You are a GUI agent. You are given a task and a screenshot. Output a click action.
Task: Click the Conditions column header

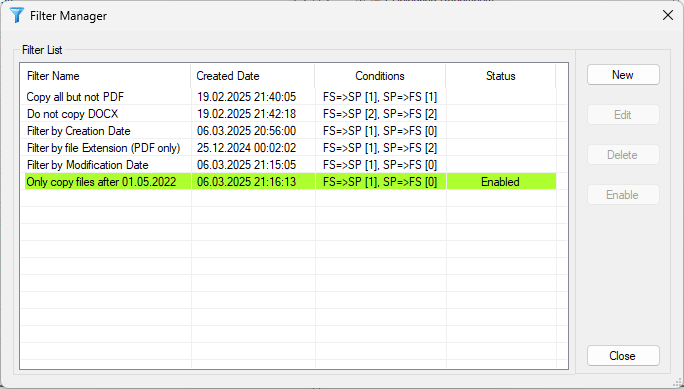pos(380,76)
